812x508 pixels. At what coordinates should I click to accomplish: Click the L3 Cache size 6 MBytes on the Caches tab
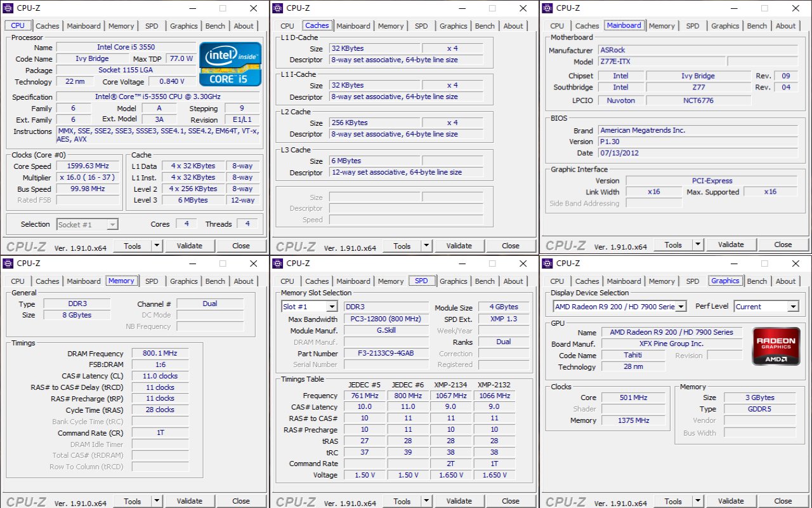[374, 161]
